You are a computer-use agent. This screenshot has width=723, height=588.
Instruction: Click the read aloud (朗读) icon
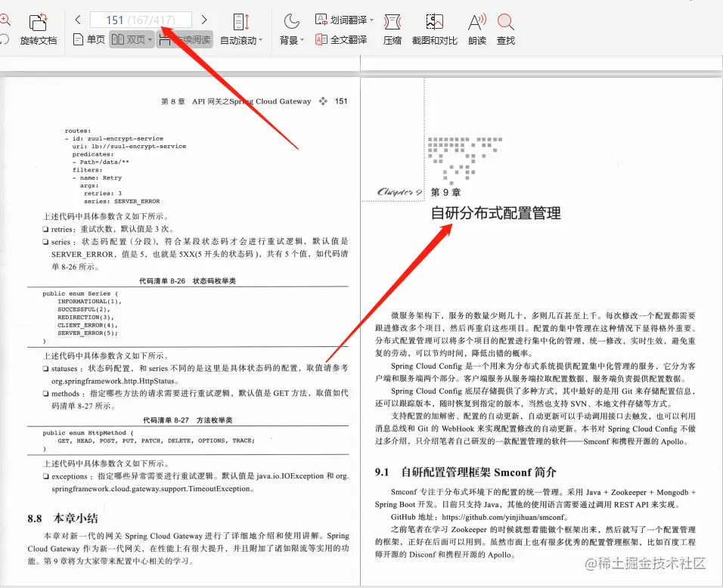(476, 22)
